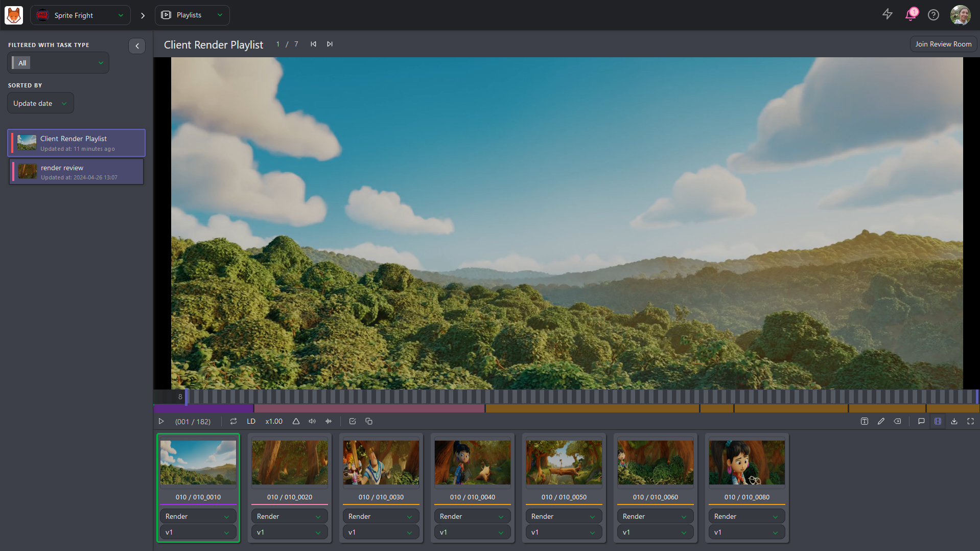Viewport: 980px width, 551px height.
Task: Open Render task dropdown for shot 010_0040
Action: click(473, 516)
